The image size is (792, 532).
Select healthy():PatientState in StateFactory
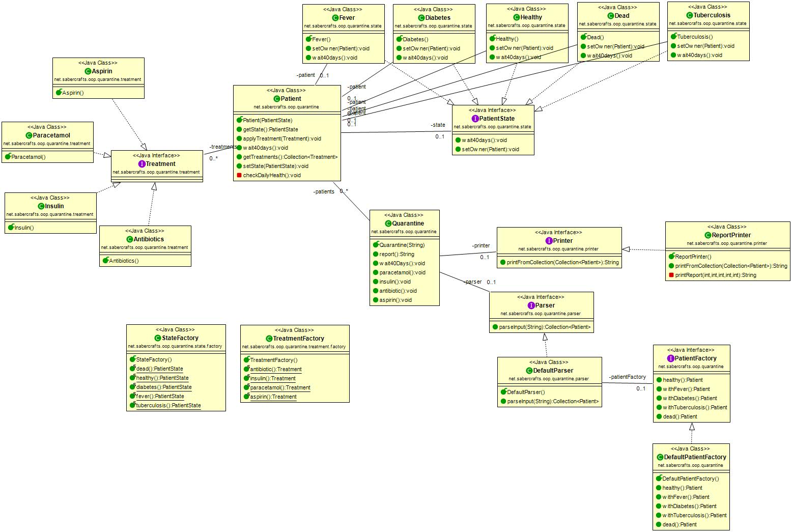(162, 378)
